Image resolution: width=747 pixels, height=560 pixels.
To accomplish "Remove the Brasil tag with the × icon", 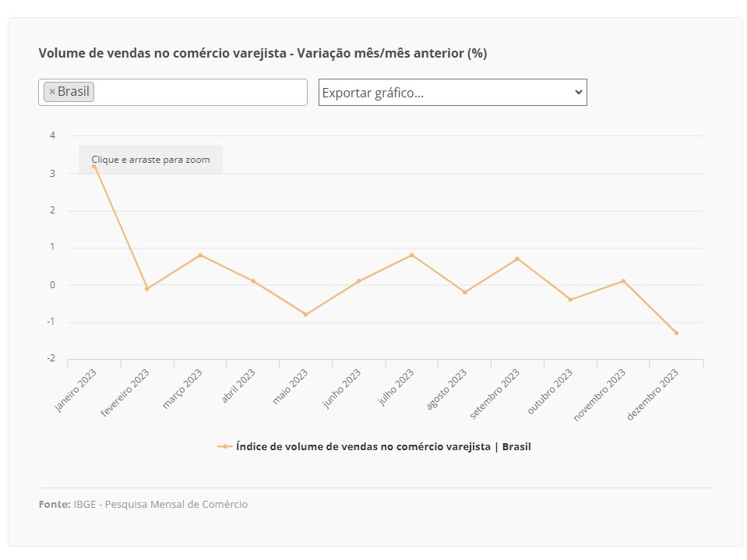I will coord(51,92).
